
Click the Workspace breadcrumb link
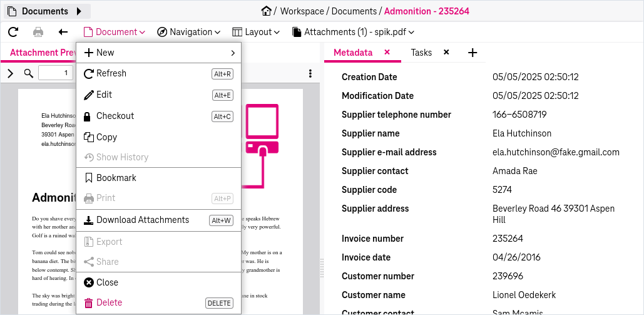pos(302,11)
